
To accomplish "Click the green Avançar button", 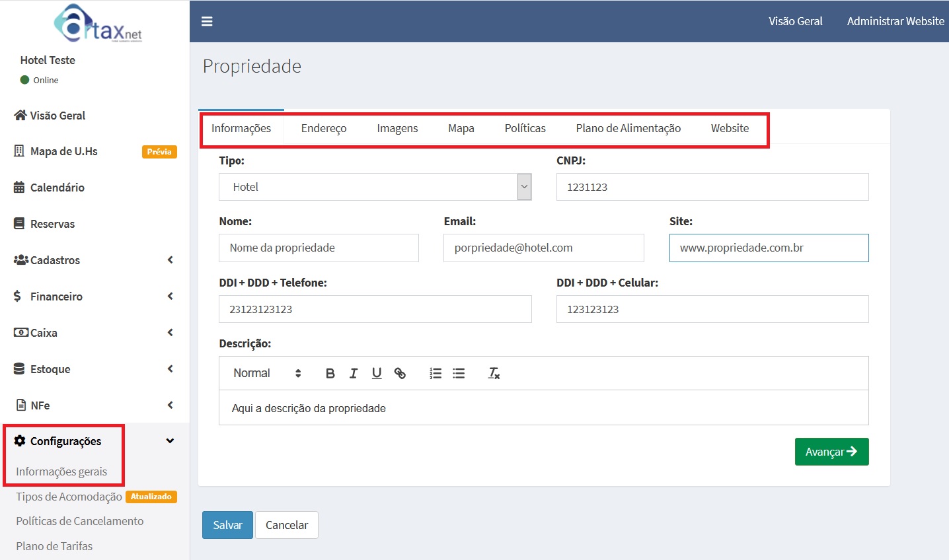I will [831, 452].
